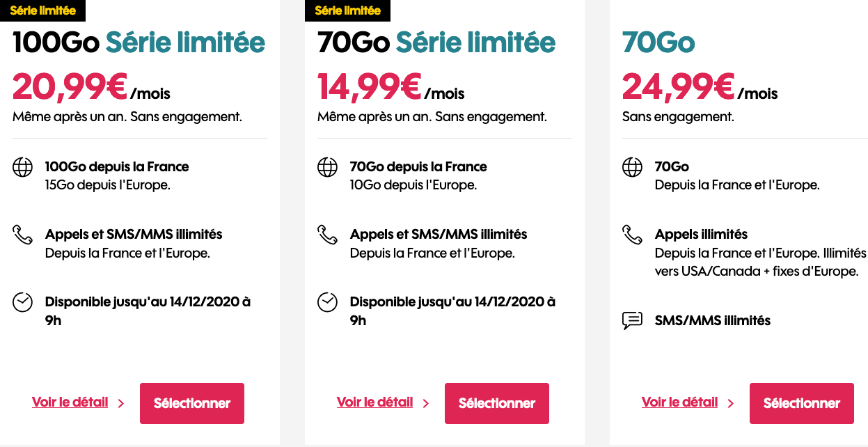Click the chevron next to 14,99€ Voir le détail
The height and width of the screenshot is (447, 868).
[426, 403]
